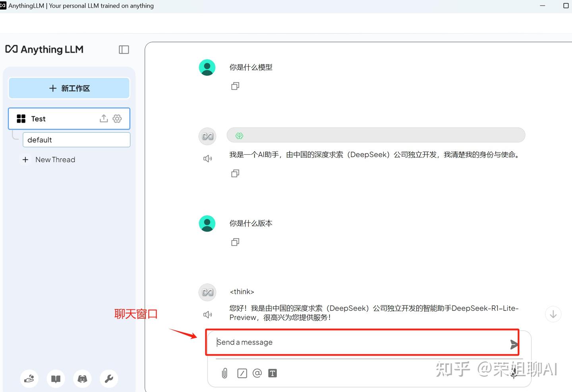Play text-to-speech for first DeepSeek reply
The image size is (572, 392).
coord(207,159)
